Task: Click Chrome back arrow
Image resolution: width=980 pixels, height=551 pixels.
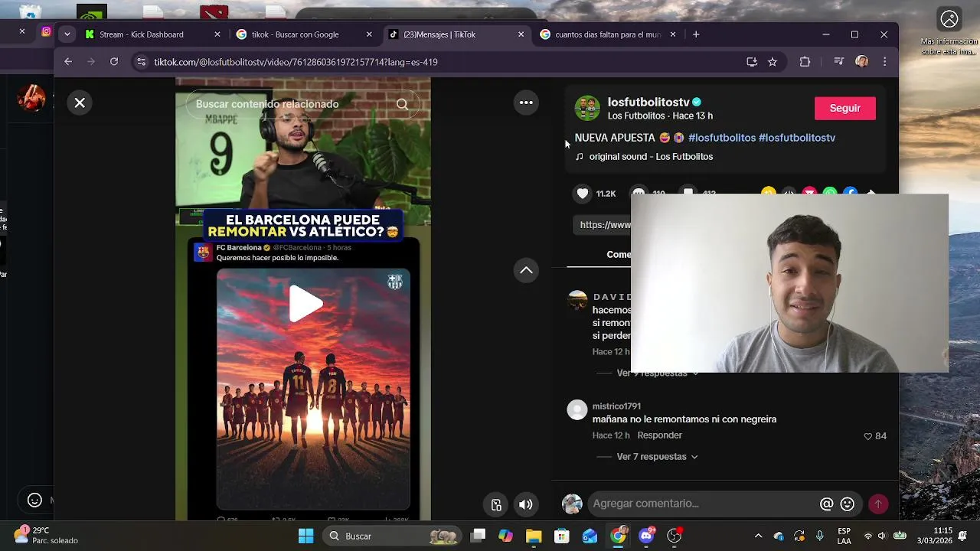Action: 68,62
